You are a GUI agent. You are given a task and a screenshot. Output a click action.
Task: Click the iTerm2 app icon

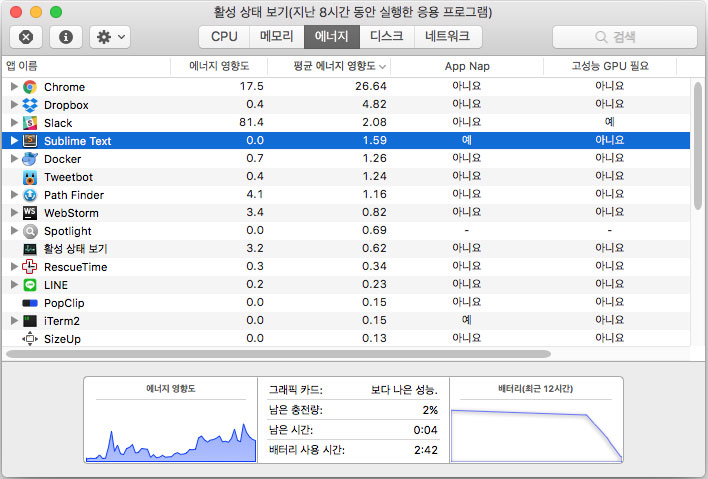click(x=30, y=321)
